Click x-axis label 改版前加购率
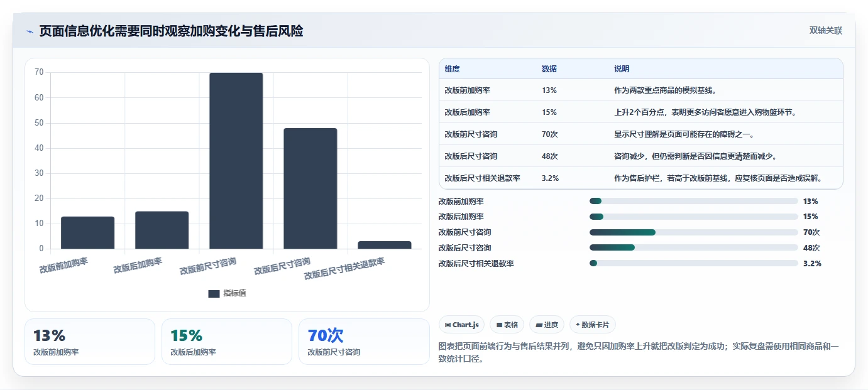868x390 pixels. [63, 265]
